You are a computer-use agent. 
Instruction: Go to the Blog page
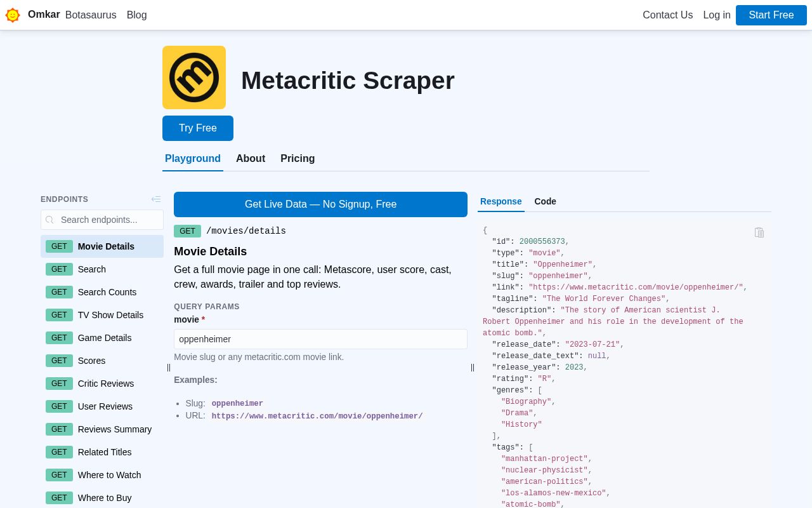click(137, 15)
